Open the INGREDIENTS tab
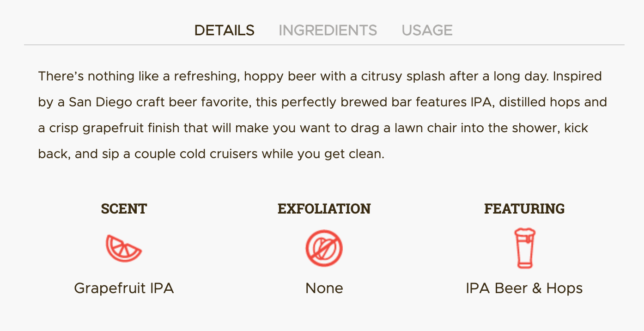The image size is (644, 331). 328,31
